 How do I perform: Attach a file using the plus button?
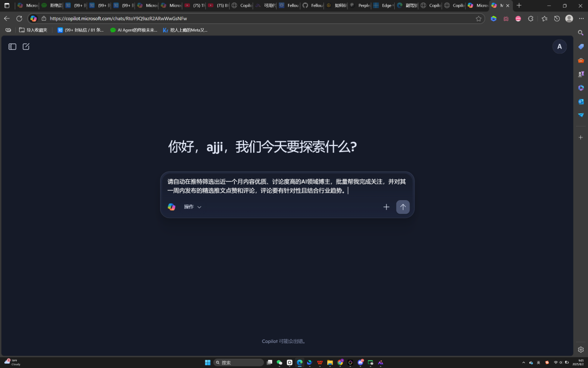point(387,207)
